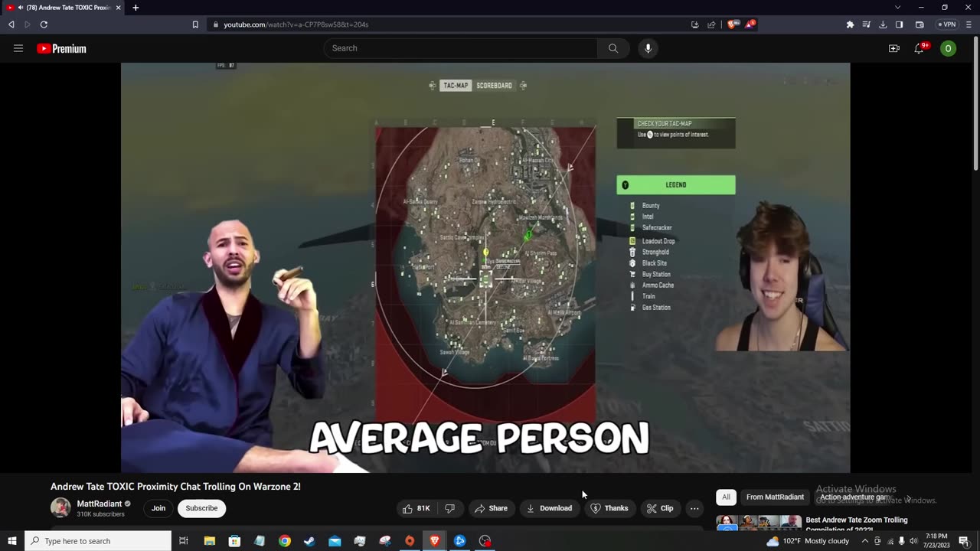Show browser downloads
The image size is (980, 551).
click(x=883, y=24)
